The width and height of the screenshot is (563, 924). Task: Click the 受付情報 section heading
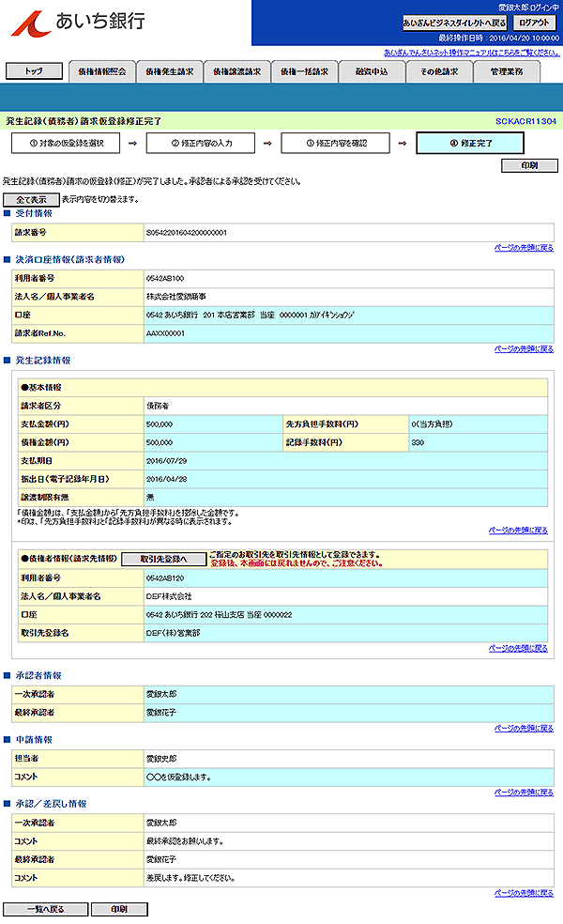tap(34, 213)
